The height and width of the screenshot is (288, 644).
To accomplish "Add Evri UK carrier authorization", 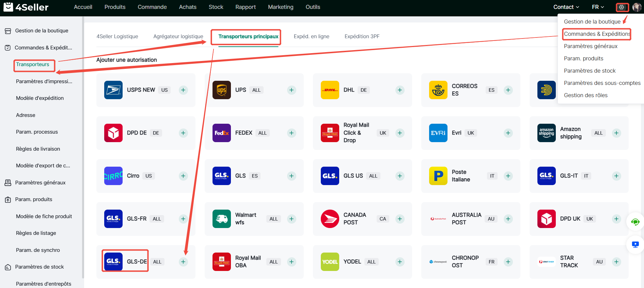I will click(508, 133).
